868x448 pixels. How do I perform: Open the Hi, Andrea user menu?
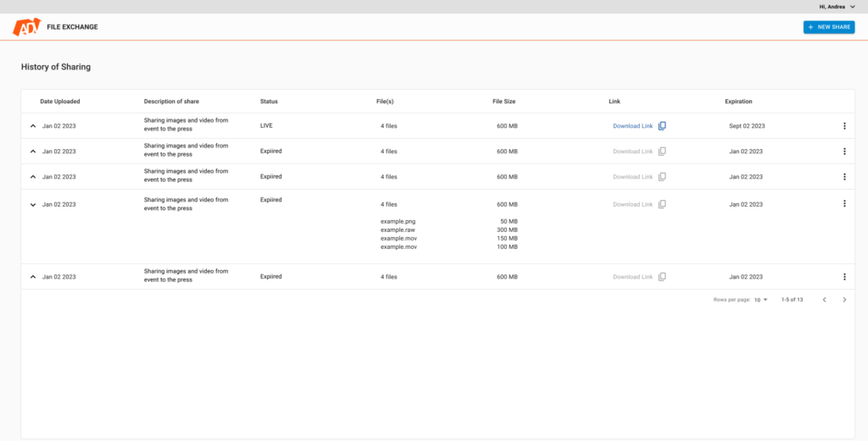point(837,6)
